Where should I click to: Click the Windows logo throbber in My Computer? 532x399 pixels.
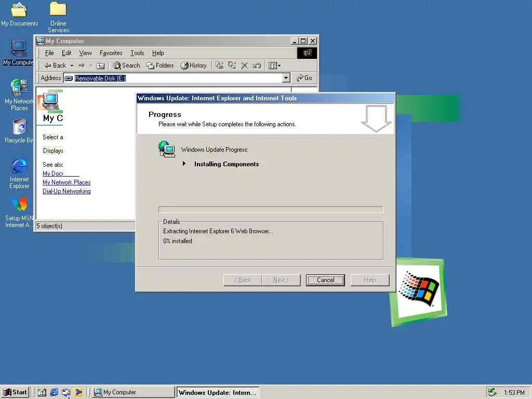(x=307, y=53)
